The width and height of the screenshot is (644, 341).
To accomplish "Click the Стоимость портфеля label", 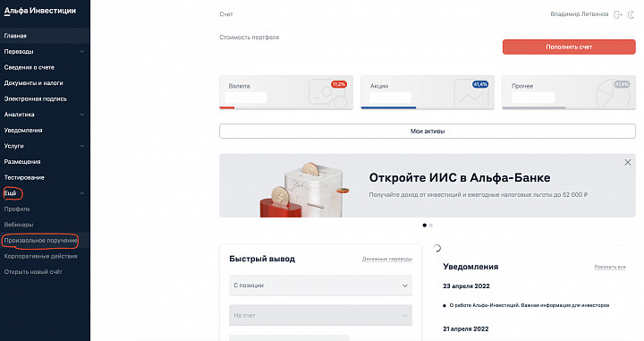I will pos(250,38).
